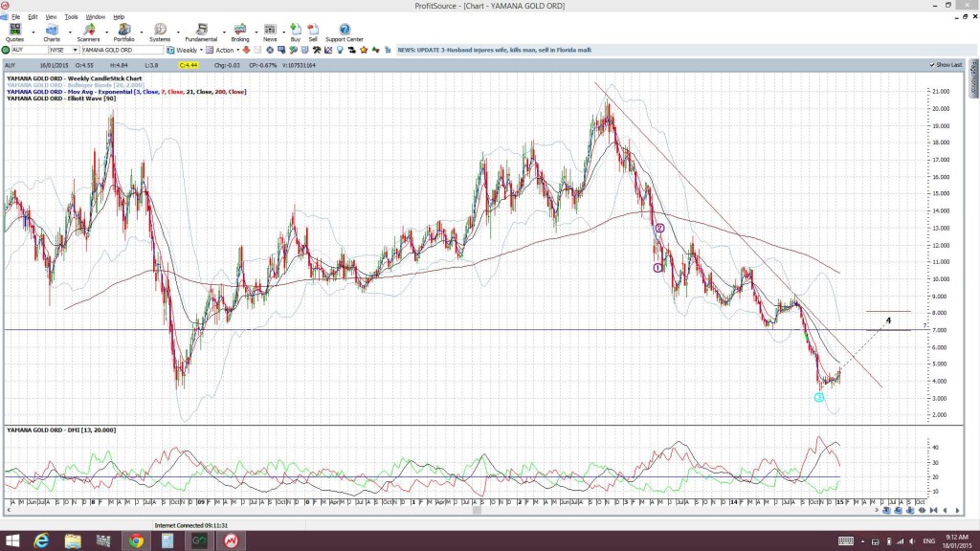Click the Elliott Wave indicator label
The height and width of the screenshot is (551, 980).
click(61, 99)
